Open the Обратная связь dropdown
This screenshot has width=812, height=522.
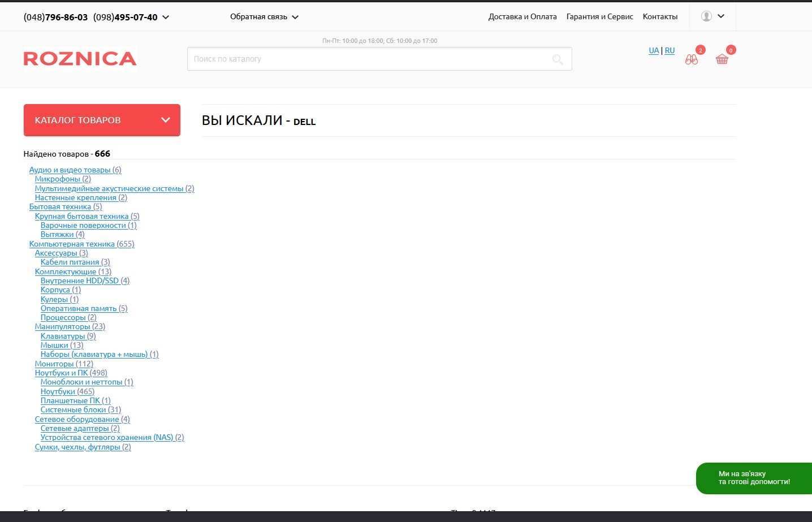pos(264,17)
